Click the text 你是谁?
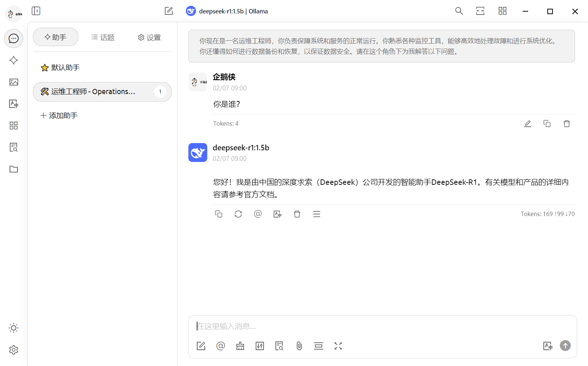588x366 pixels. click(227, 104)
